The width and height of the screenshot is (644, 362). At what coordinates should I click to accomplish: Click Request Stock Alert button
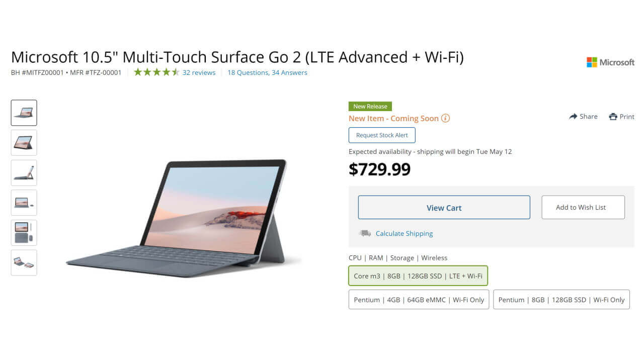[382, 135]
